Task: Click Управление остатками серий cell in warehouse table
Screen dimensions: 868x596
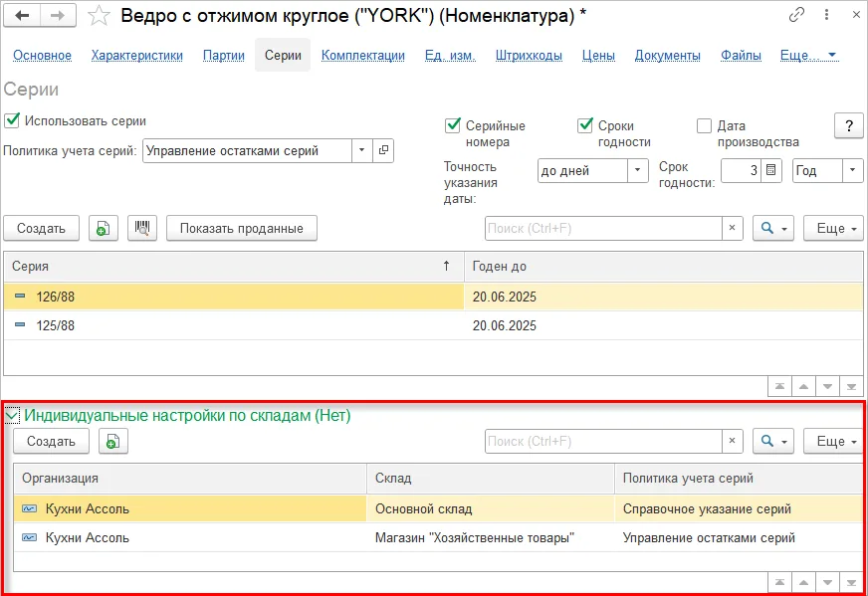Action: click(x=739, y=537)
